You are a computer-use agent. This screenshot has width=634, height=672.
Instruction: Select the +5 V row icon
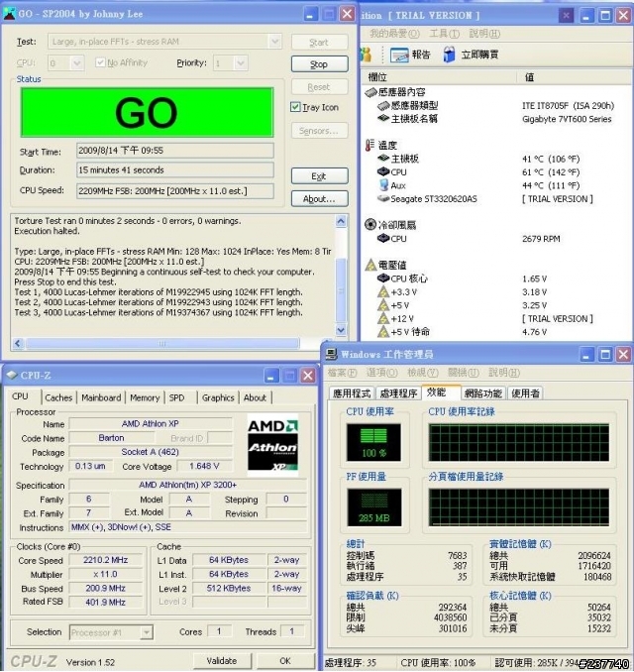pos(383,305)
